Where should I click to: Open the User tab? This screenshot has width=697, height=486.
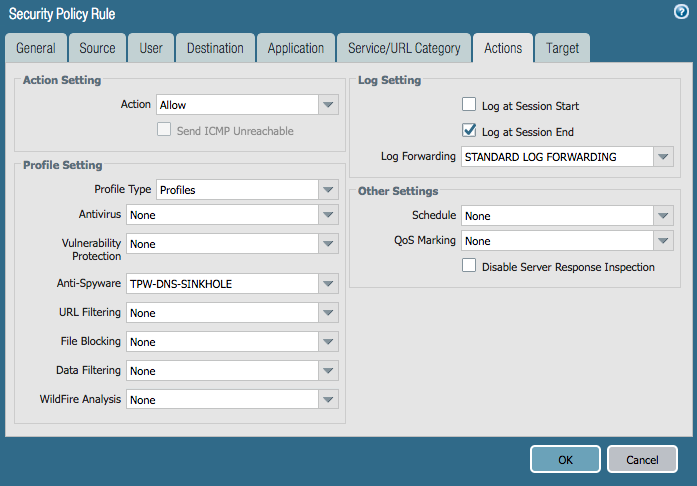coord(151,48)
